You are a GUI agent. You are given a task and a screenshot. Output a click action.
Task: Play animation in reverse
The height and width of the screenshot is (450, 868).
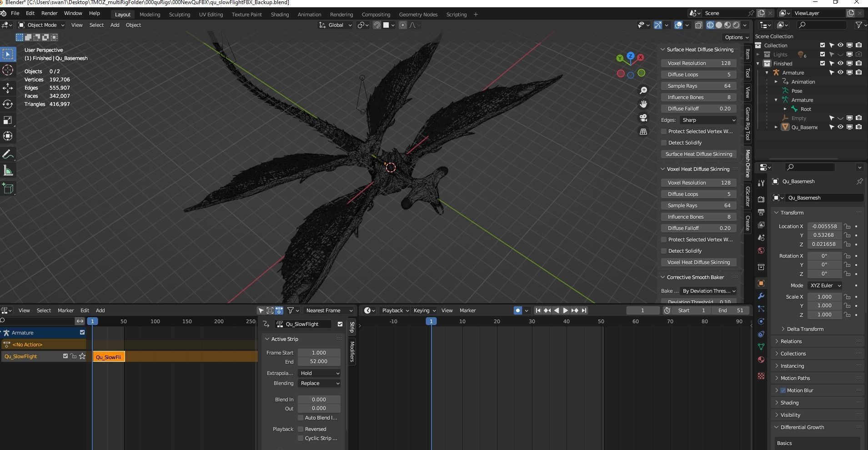(557, 310)
